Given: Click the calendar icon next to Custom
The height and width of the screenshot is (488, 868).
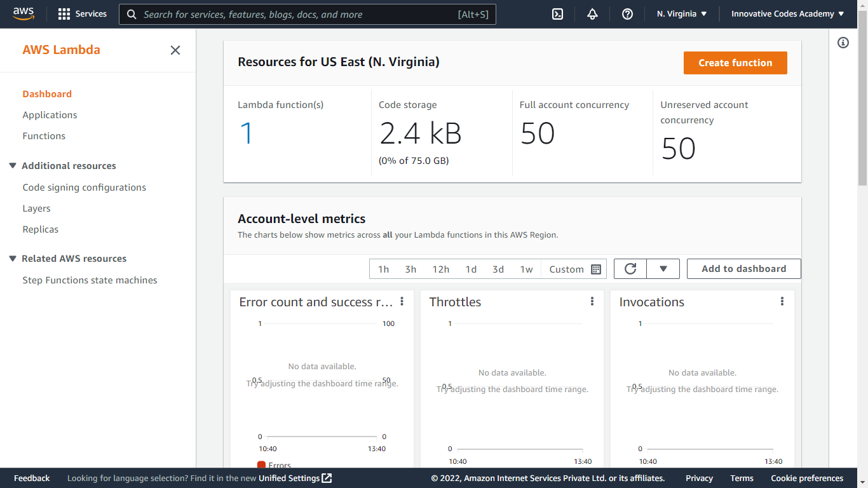Looking at the screenshot, I should coord(596,269).
